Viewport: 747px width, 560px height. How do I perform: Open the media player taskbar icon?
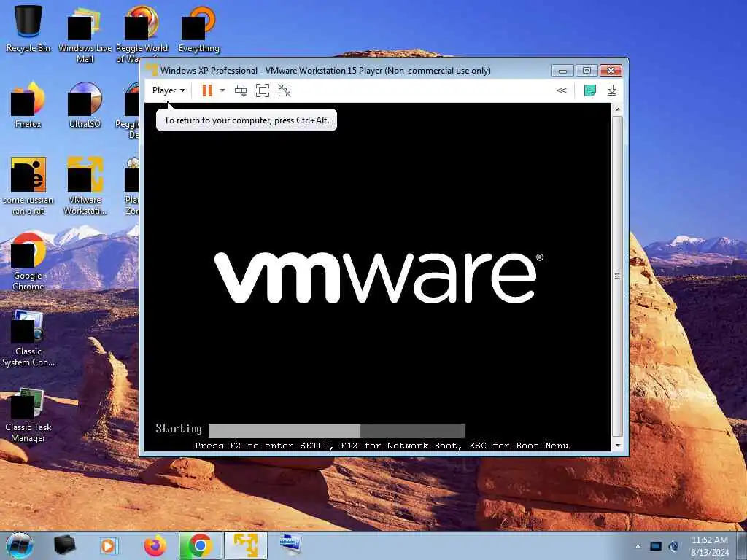[x=108, y=545]
